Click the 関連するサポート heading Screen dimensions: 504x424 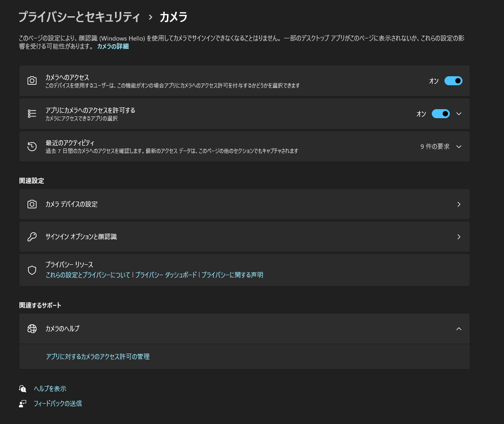(x=40, y=305)
